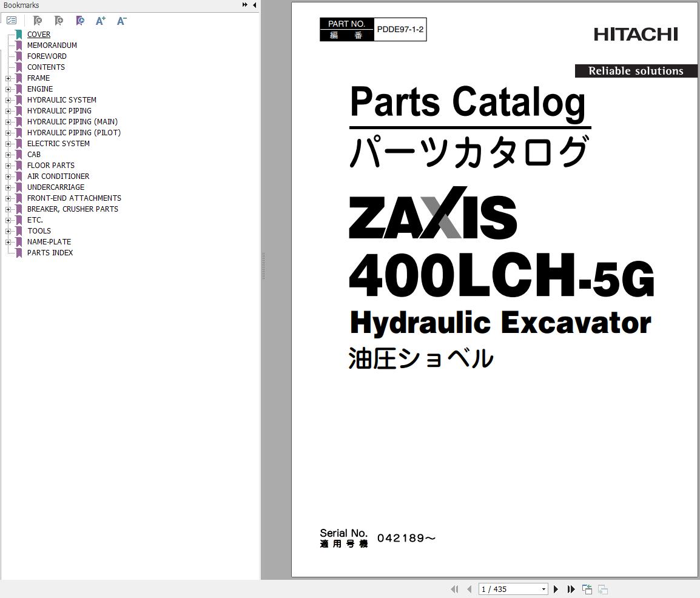
Task: Expand the ENGINE bookmark node
Action: point(8,89)
